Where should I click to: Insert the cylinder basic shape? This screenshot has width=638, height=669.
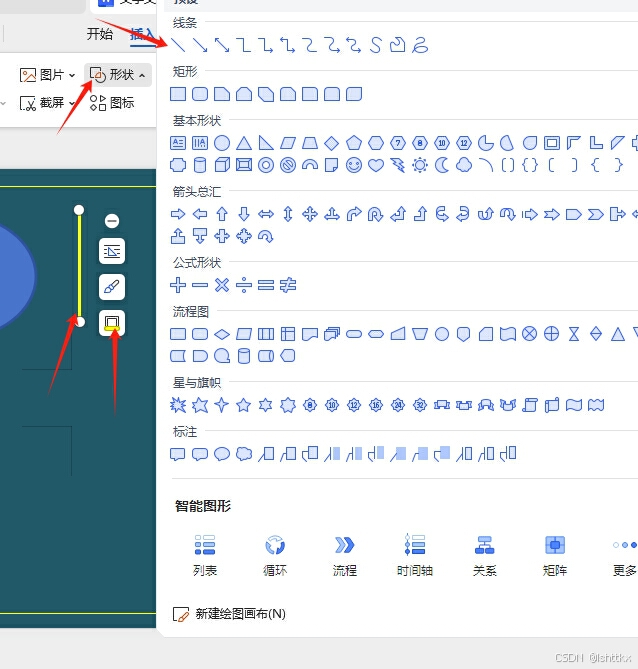tap(200, 165)
